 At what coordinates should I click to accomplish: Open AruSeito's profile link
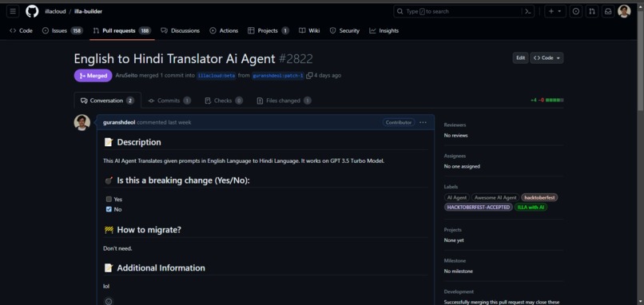coord(126,76)
